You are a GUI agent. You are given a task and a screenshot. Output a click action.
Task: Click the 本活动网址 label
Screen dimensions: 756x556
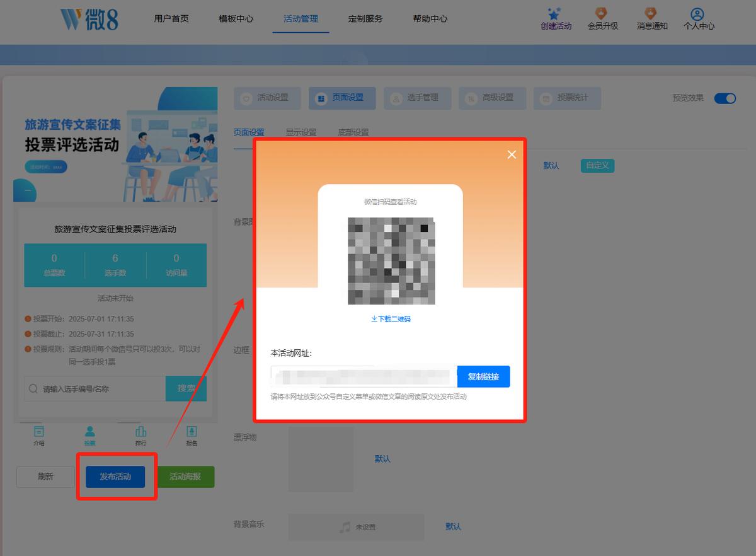click(292, 353)
